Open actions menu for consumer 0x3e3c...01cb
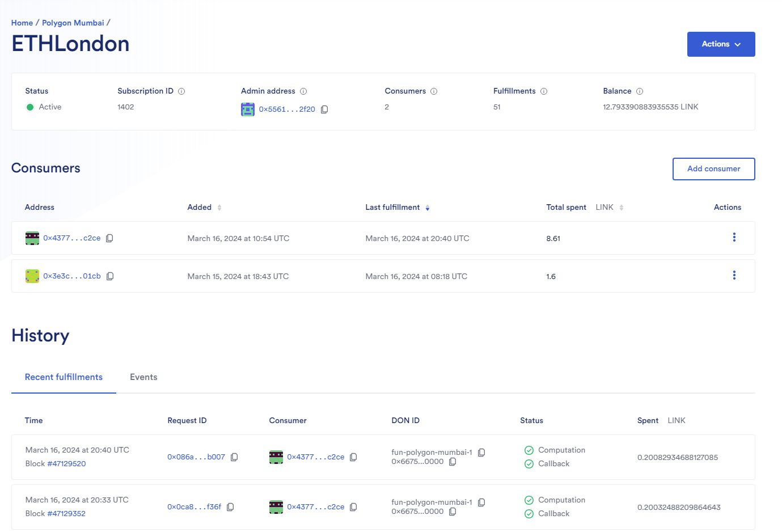The image size is (782, 532). point(734,275)
